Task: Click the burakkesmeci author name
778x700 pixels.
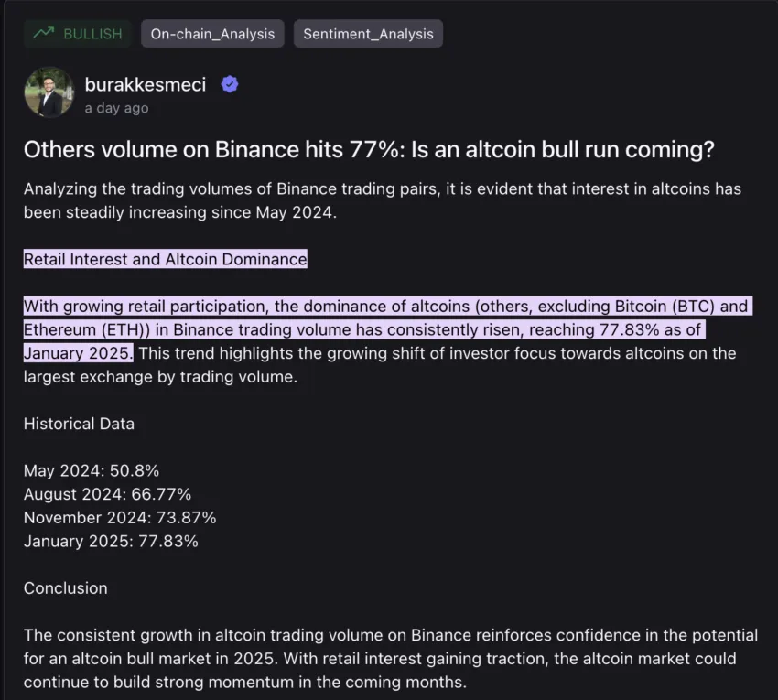Action: [146, 84]
